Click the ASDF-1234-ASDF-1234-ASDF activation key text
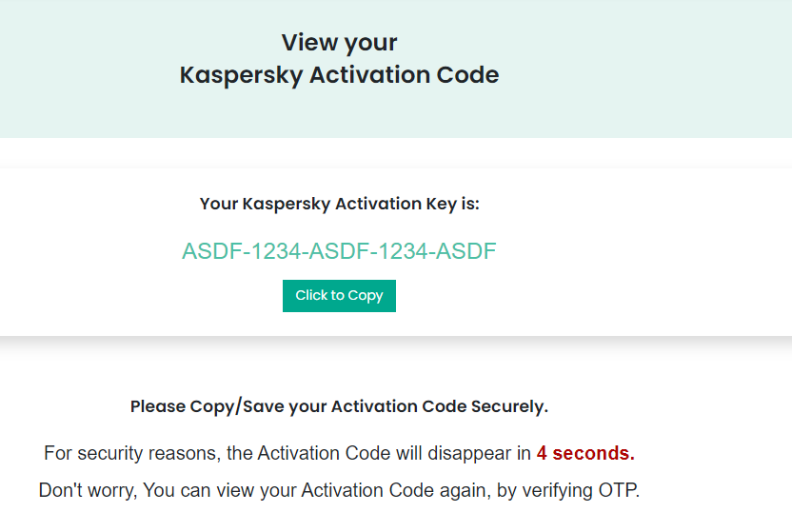 [339, 251]
